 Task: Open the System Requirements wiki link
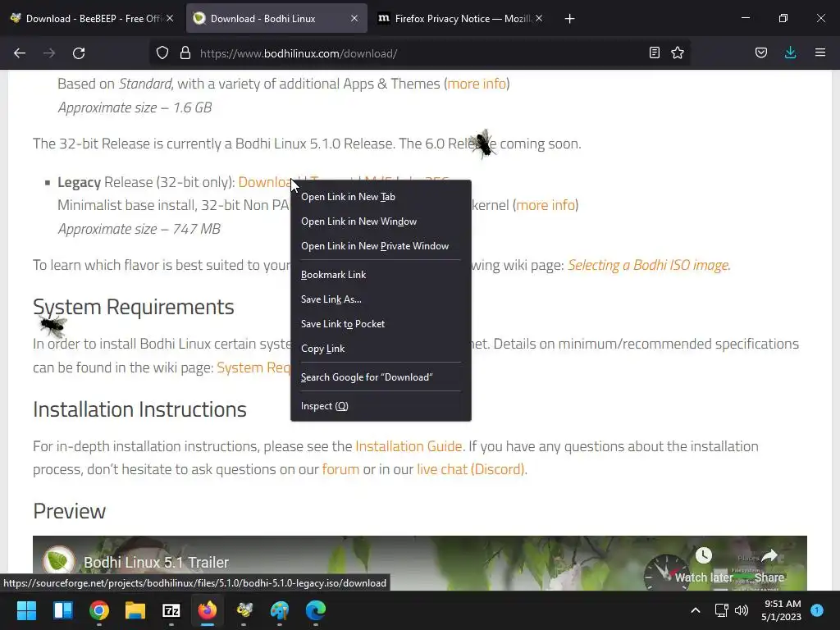coord(253,367)
